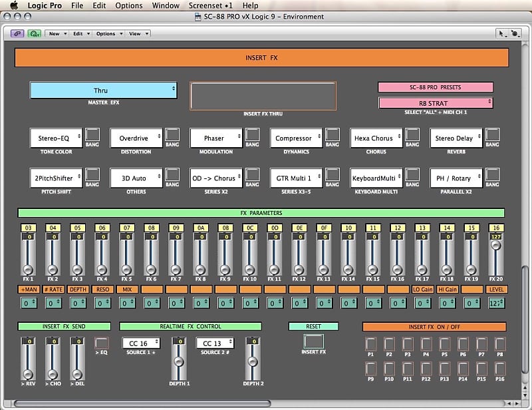Open the Apple menu
The height and width of the screenshot is (410, 532).
(x=14, y=5)
